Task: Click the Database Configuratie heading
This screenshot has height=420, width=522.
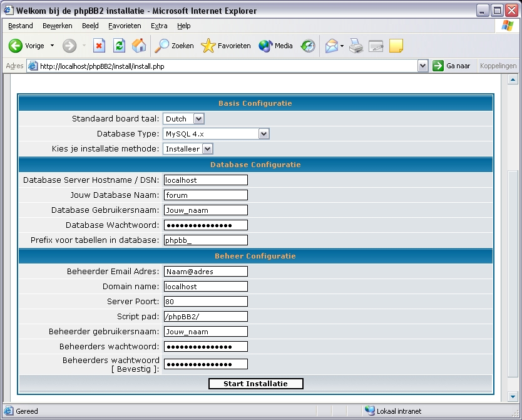Action: tap(255, 165)
